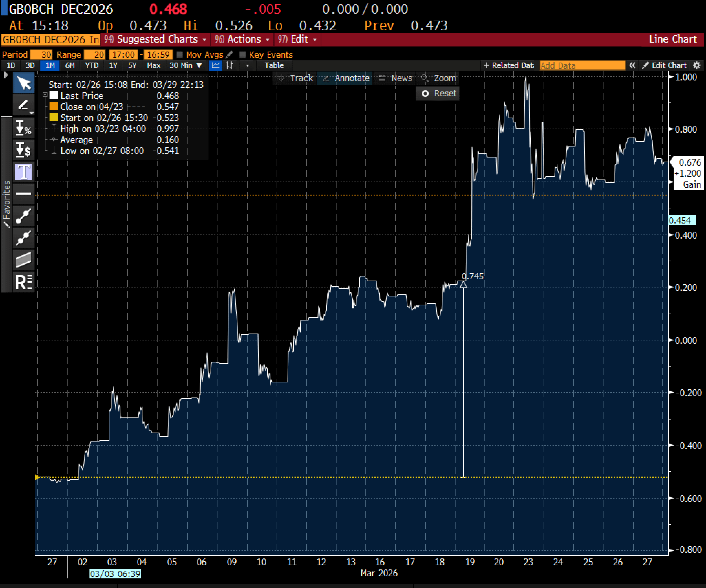Enable the Mov Avgs checkbox
Screen dimensions: 706x588
click(x=180, y=54)
